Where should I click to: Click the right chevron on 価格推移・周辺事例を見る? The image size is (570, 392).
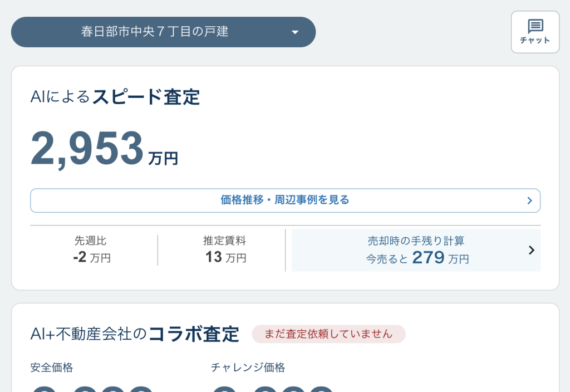(529, 200)
